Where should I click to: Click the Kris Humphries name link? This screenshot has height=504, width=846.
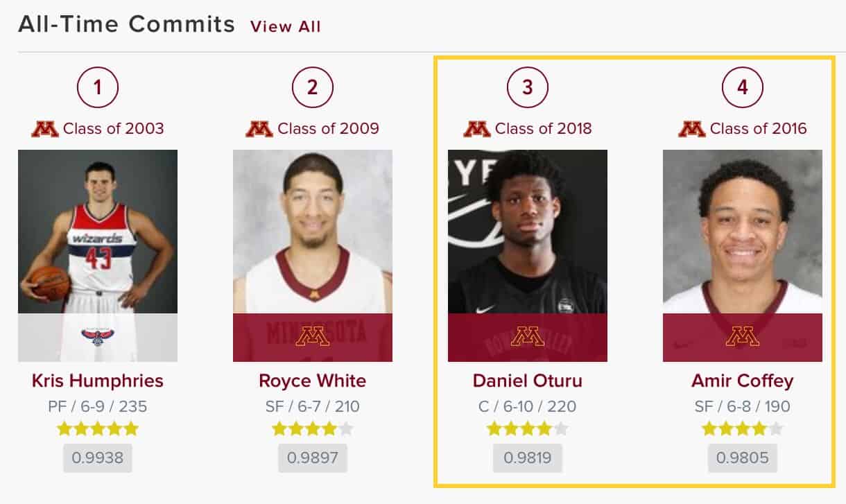click(98, 381)
